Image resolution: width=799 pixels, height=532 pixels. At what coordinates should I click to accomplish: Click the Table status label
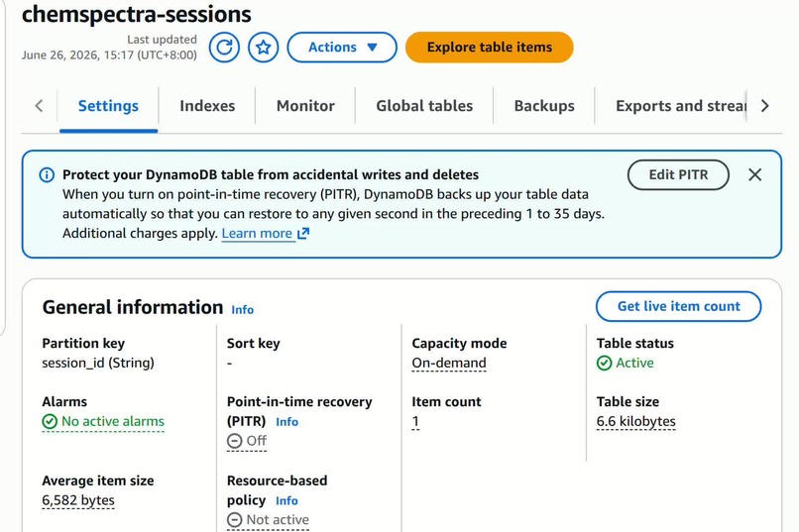pyautogui.click(x=634, y=344)
